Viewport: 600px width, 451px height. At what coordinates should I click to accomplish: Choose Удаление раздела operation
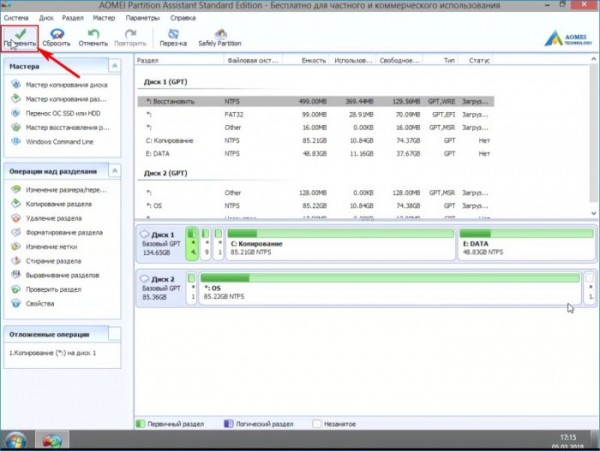[x=54, y=218]
